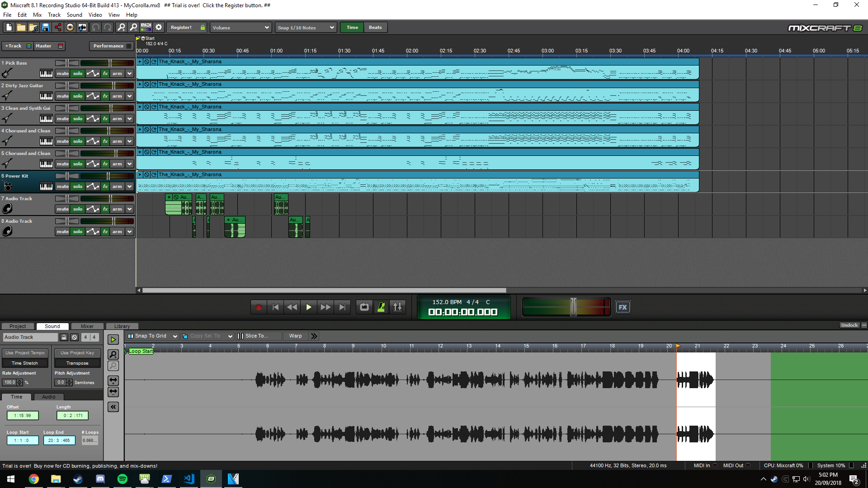Click the redo arrow icon
Screen dimensions: 868x488
tap(108, 28)
